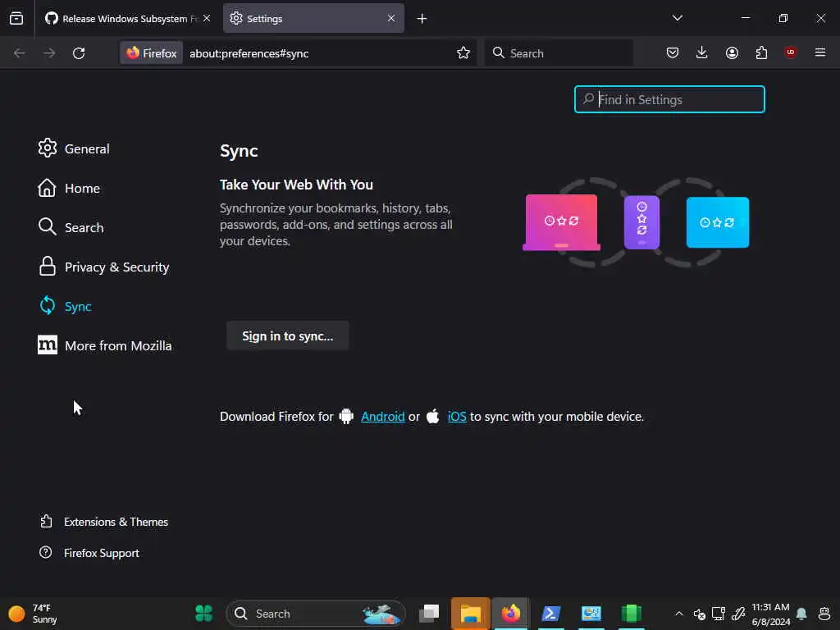Open the uBlock Origin extension
This screenshot has width=840, height=630.
click(x=790, y=52)
